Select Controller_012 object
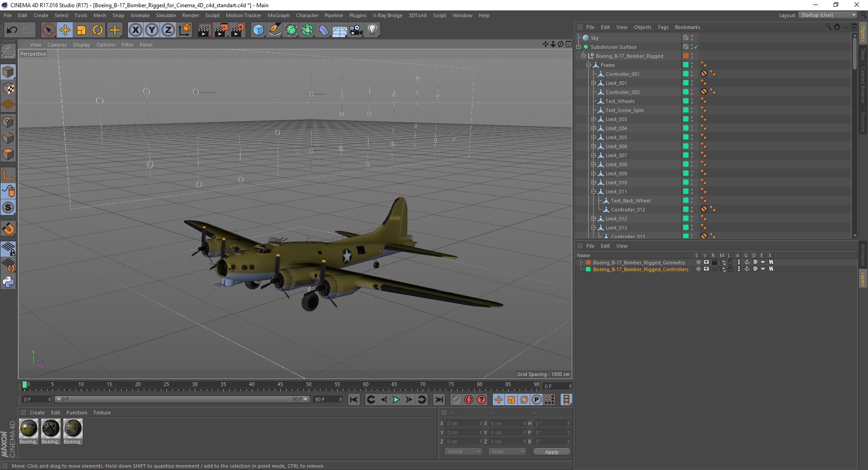 coord(628,210)
